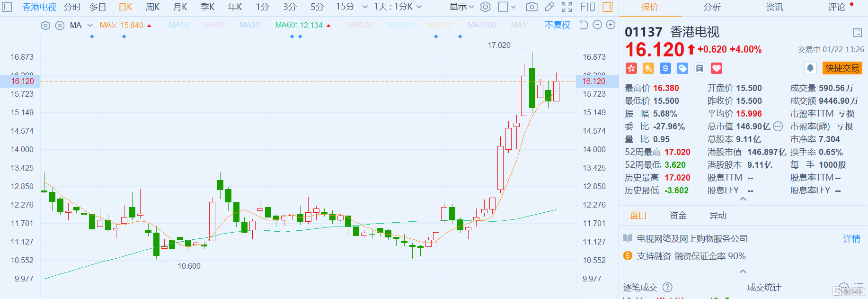Toggle MA10 moving average line
This screenshot has height=299, width=868.
[x=179, y=25]
